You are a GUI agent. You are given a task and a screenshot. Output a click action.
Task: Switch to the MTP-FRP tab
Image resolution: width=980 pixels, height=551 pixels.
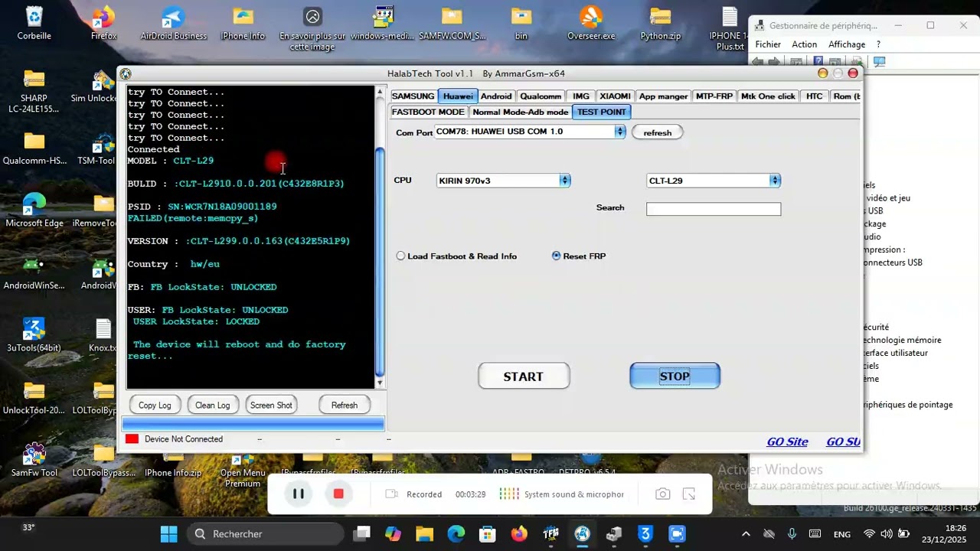(x=714, y=96)
